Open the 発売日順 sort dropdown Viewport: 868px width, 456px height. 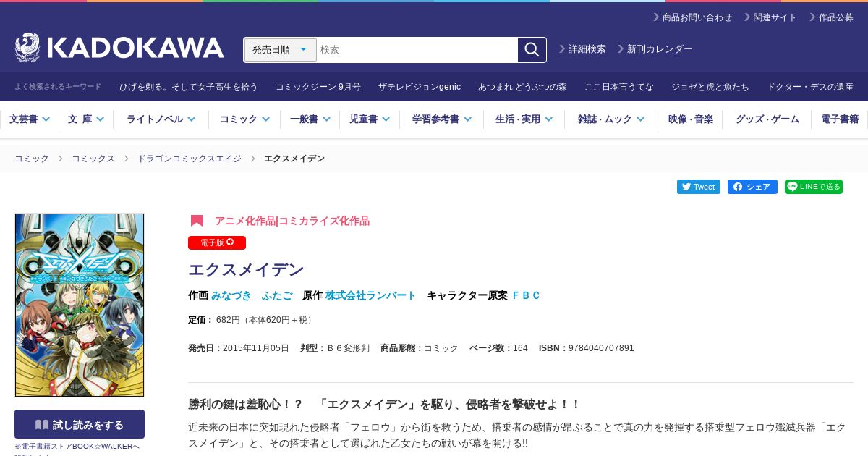pos(281,50)
